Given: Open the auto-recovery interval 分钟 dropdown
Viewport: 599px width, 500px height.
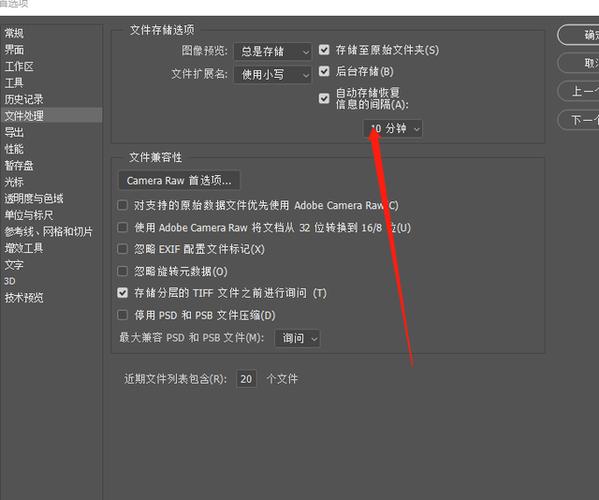Looking at the screenshot, I should click(393, 128).
